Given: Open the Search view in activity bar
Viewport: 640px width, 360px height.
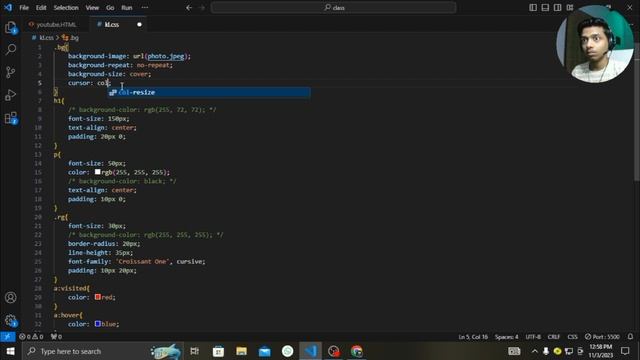Looking at the screenshot, I should pyautogui.click(x=11, y=50).
